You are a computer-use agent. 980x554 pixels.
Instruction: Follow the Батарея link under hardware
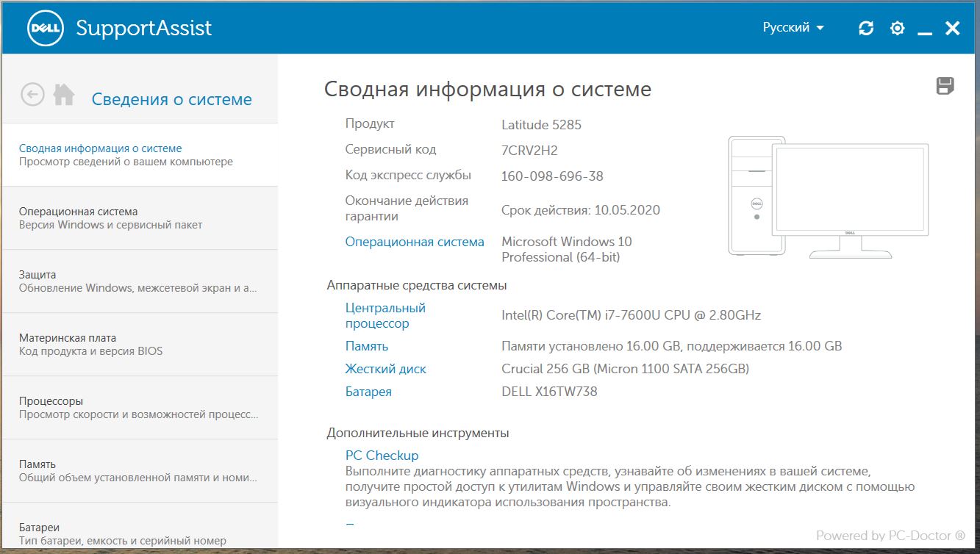pyautogui.click(x=368, y=392)
